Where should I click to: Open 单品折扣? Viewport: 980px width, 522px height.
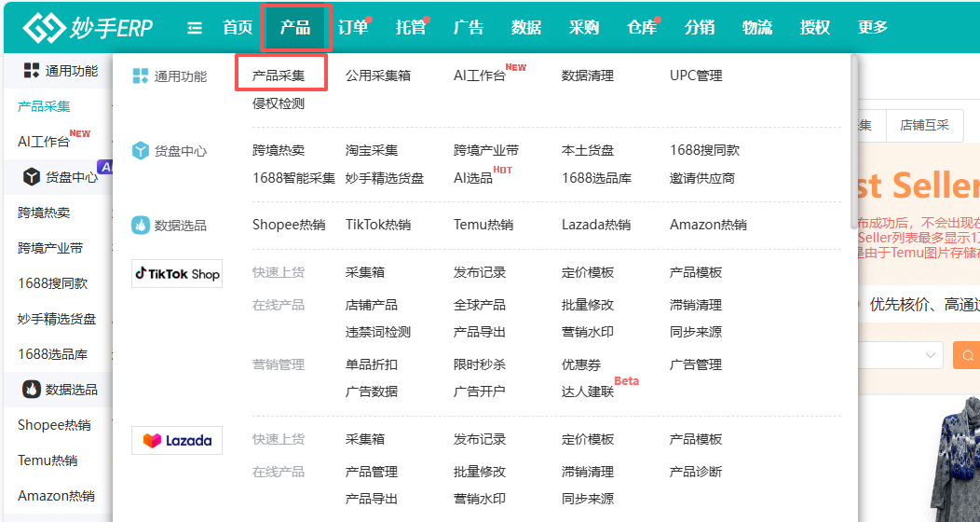372,364
